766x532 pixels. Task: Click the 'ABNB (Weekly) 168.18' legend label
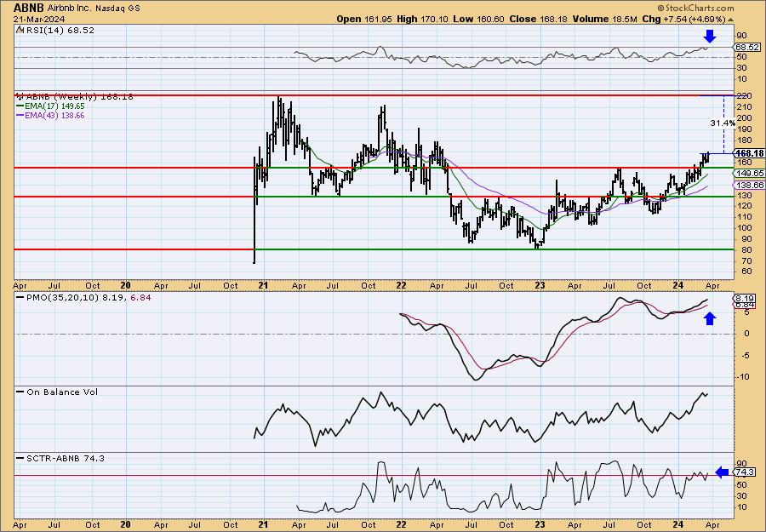pos(80,97)
